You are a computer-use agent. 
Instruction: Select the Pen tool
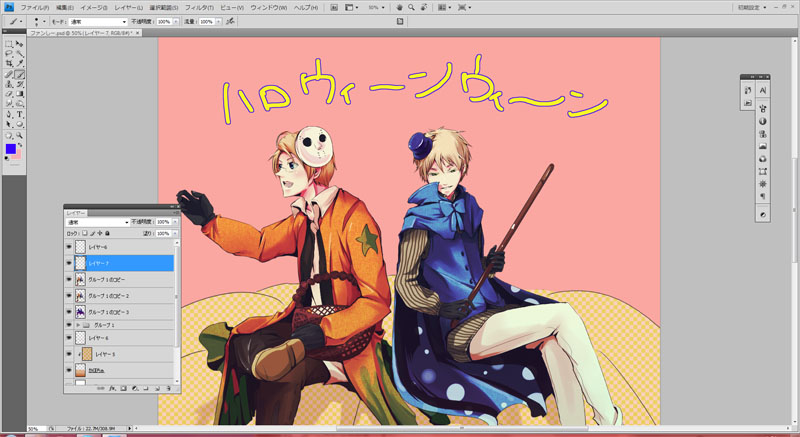[9, 115]
